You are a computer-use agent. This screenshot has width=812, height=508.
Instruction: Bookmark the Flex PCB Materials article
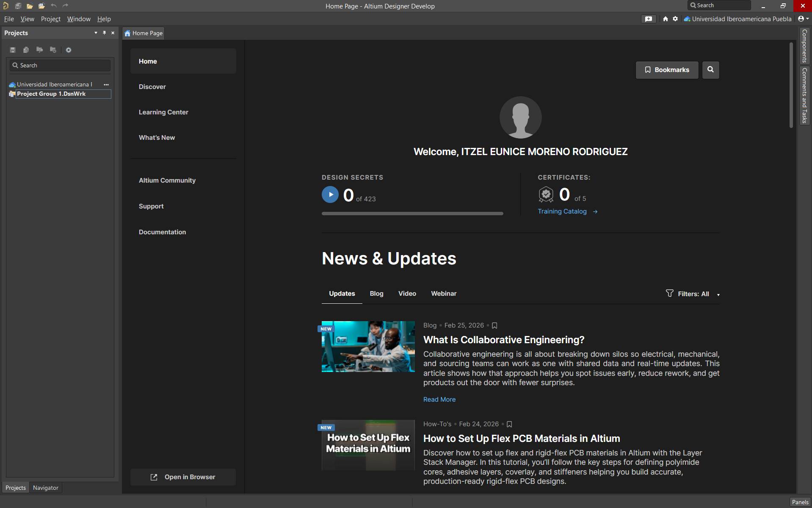(509, 425)
